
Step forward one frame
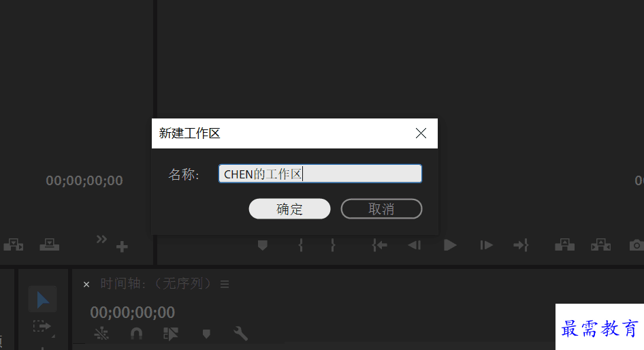click(486, 245)
